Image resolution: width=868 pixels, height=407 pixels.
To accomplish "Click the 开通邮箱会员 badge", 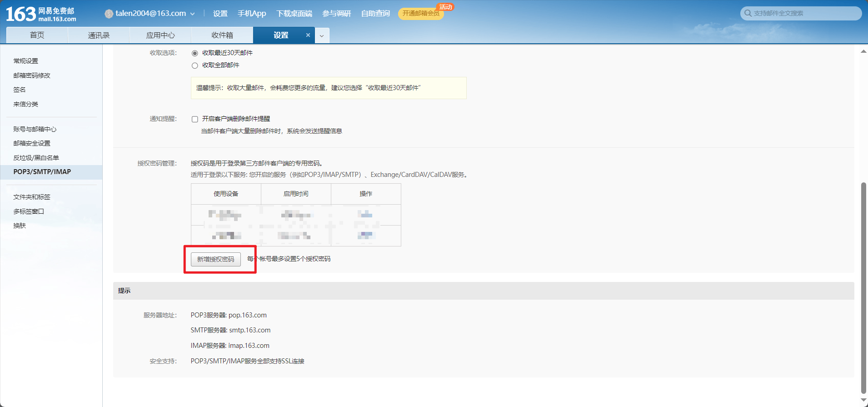I will pyautogui.click(x=420, y=14).
